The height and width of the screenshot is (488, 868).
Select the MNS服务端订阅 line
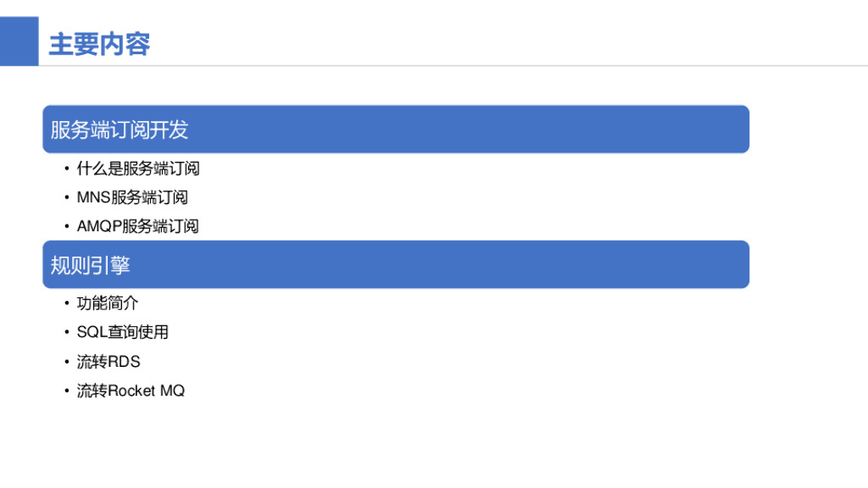(x=132, y=197)
